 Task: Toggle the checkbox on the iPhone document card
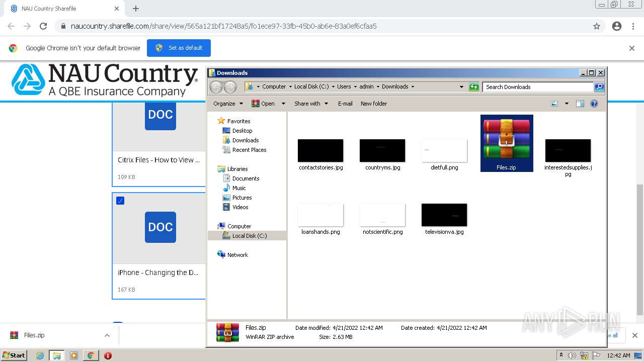[x=120, y=201]
